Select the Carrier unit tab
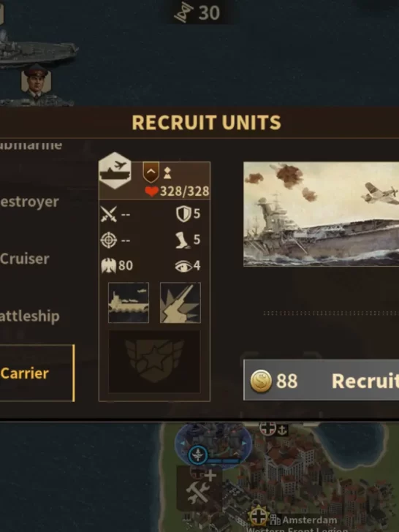Image resolution: width=399 pixels, height=532 pixels. (37, 373)
